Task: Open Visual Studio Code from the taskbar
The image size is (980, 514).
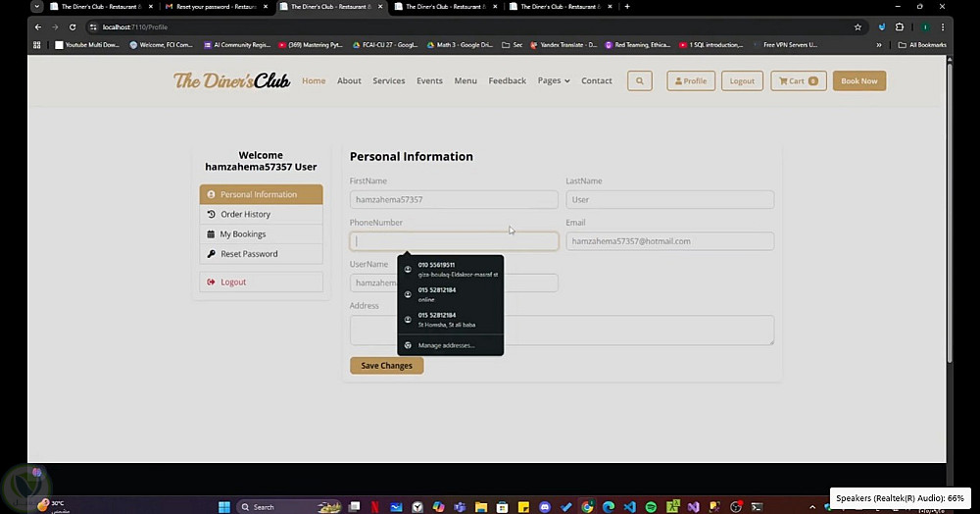Action: point(629,506)
